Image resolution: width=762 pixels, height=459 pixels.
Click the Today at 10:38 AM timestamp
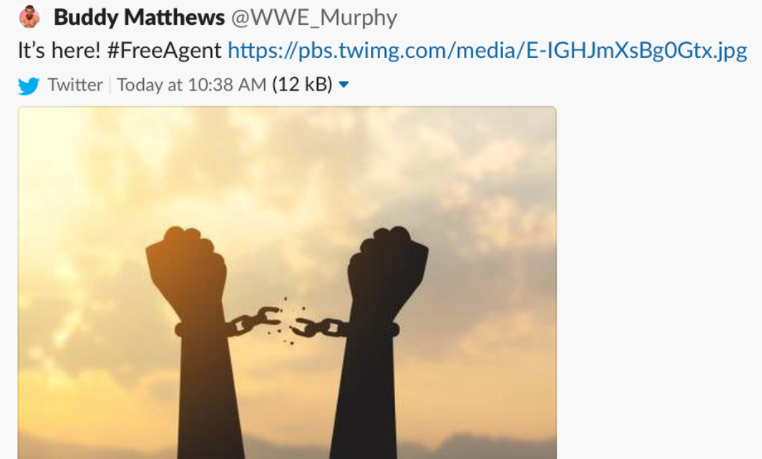tap(191, 85)
